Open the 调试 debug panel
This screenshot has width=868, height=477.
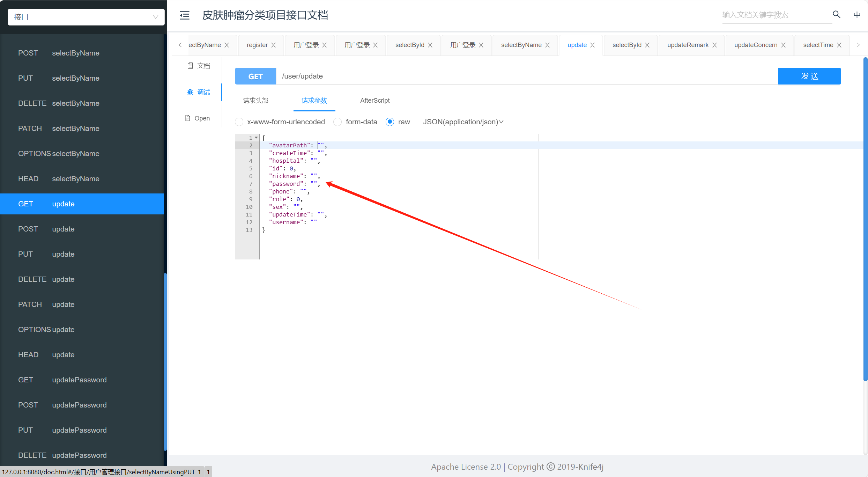point(199,92)
